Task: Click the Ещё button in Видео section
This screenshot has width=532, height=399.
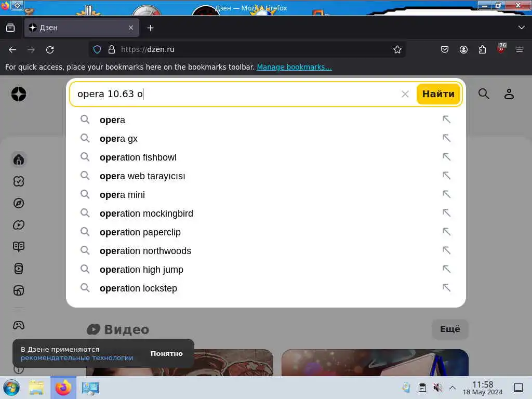Action: [450, 329]
